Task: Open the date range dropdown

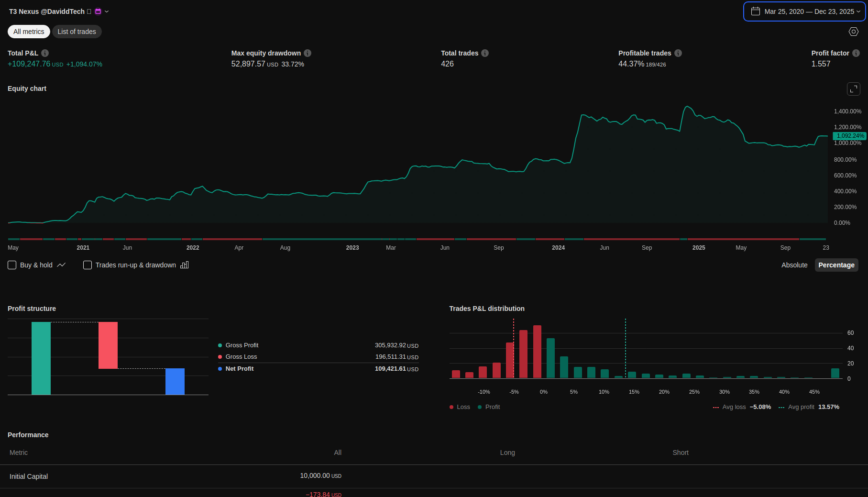Action: click(x=804, y=11)
